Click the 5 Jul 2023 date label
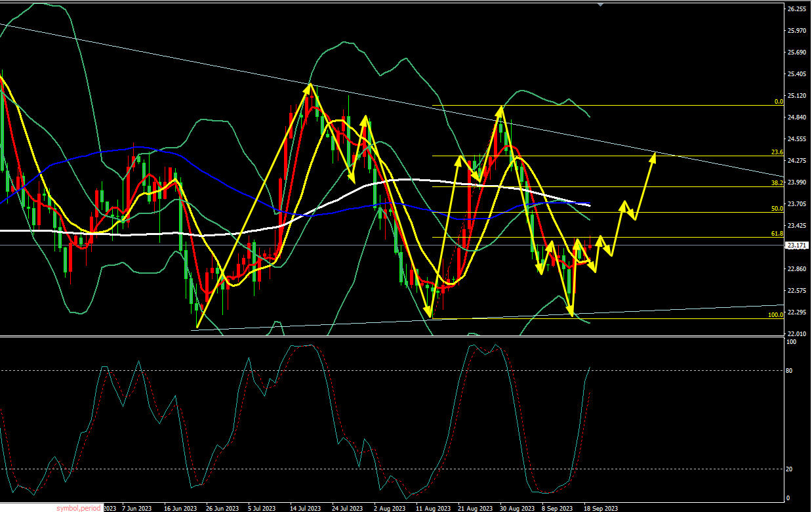 pyautogui.click(x=263, y=508)
